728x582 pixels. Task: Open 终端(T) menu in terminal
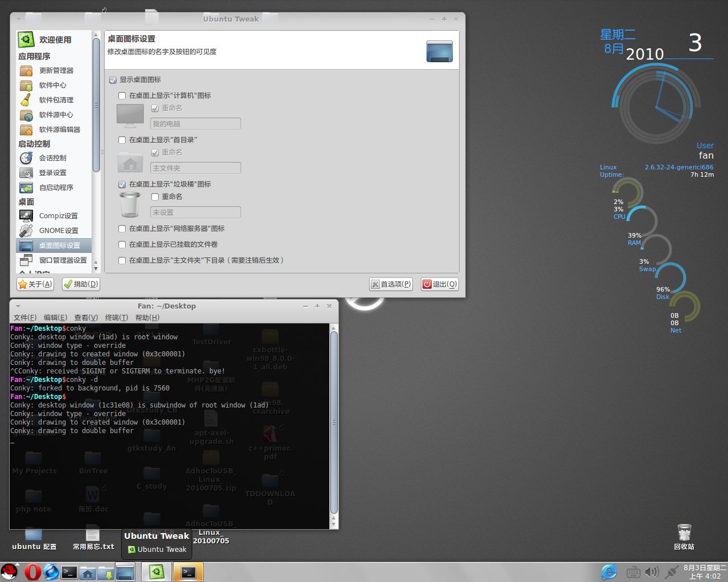pos(116,318)
